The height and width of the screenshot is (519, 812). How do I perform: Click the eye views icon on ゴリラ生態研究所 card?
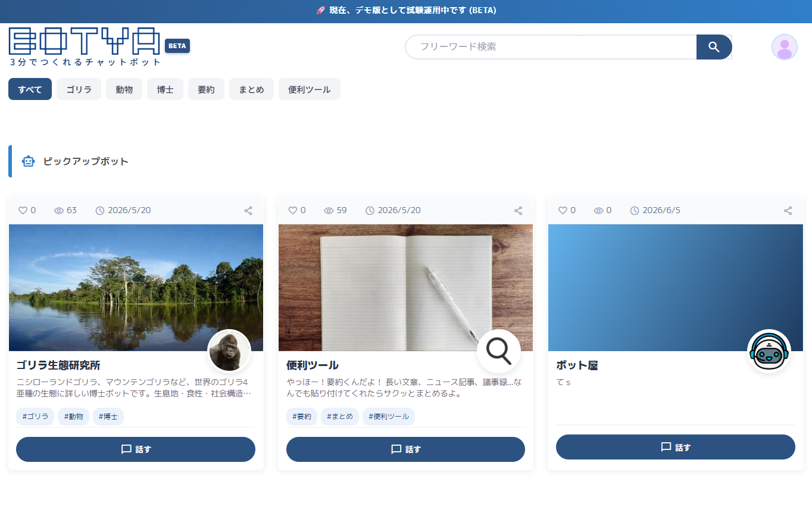click(59, 210)
